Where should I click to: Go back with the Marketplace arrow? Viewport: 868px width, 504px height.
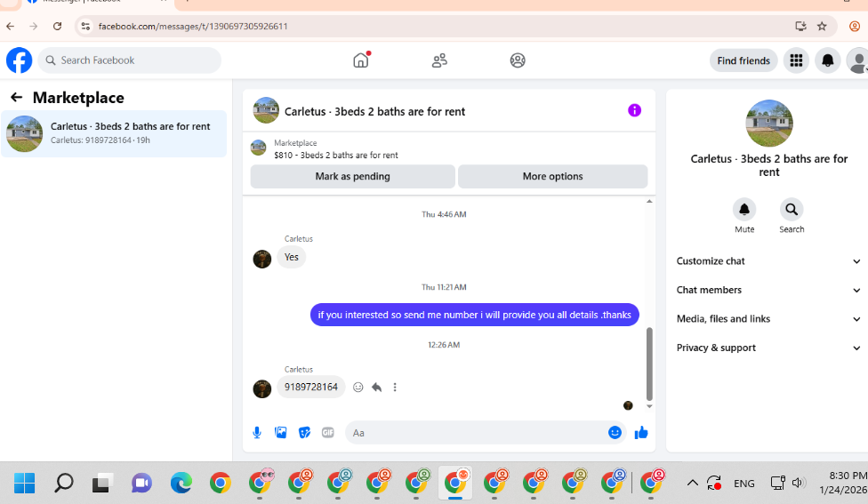point(17,98)
